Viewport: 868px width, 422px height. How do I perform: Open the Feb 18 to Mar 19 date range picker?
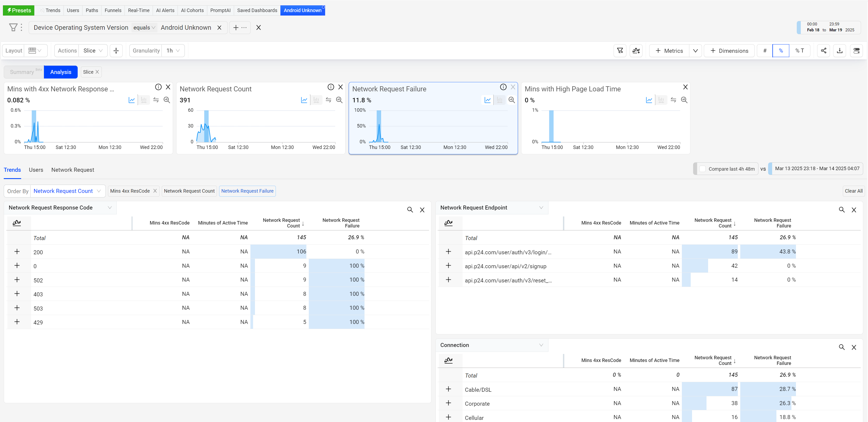(829, 27)
